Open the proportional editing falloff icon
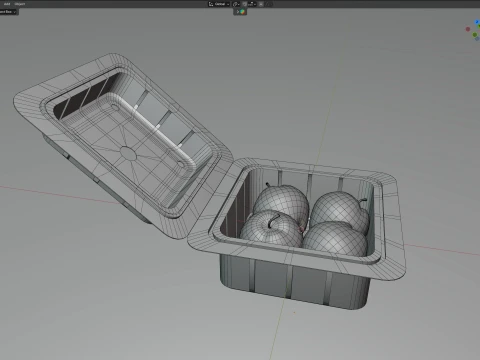480x360 pixels. click(x=269, y=4)
